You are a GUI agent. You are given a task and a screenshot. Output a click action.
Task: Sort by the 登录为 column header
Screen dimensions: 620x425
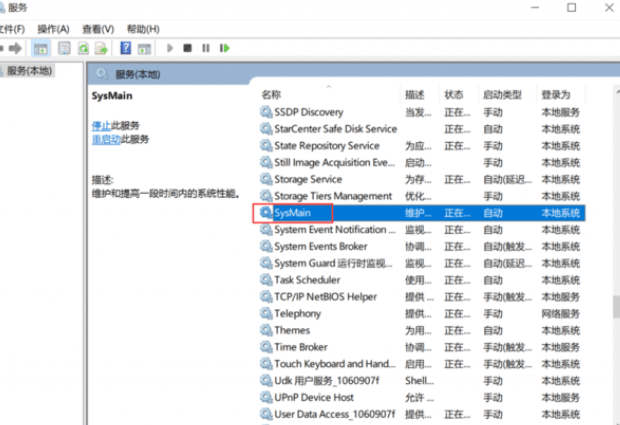point(556,95)
